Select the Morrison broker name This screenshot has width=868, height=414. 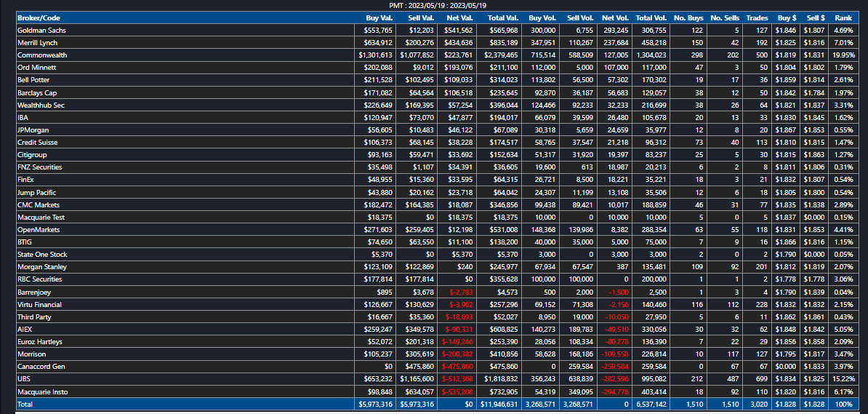pyautogui.click(x=31, y=354)
